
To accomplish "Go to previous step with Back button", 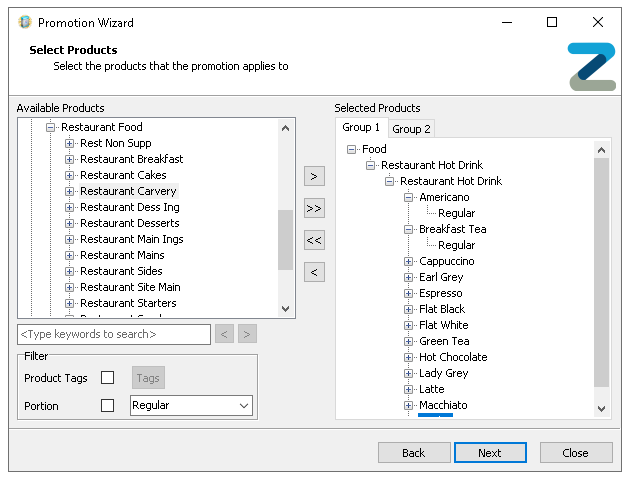I will tap(414, 453).
